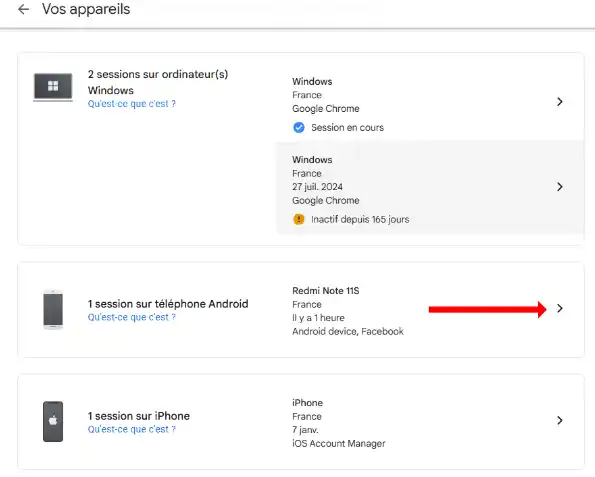Open Qu'est-ce que c'est link under Android
The height and width of the screenshot is (477, 595).
(x=132, y=317)
